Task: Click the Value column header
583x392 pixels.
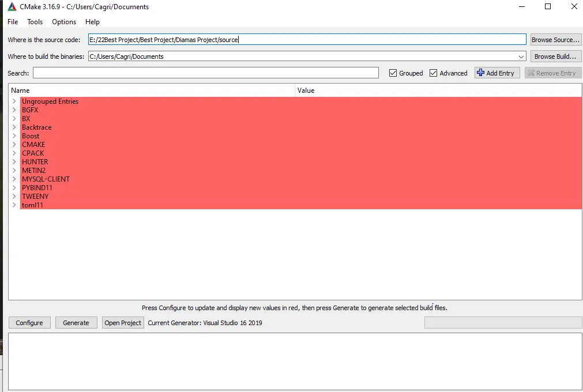Action: point(438,91)
